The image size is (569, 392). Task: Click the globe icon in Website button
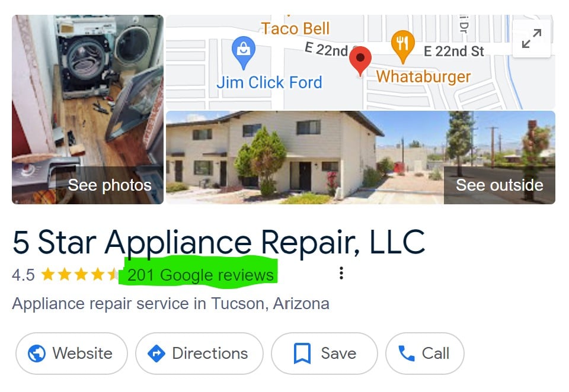(x=37, y=353)
